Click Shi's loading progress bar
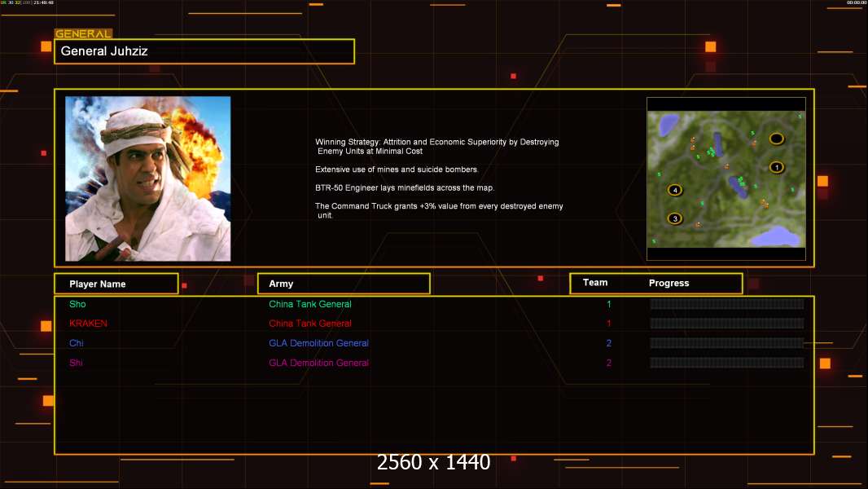The width and height of the screenshot is (868, 489). pyautogui.click(x=727, y=363)
